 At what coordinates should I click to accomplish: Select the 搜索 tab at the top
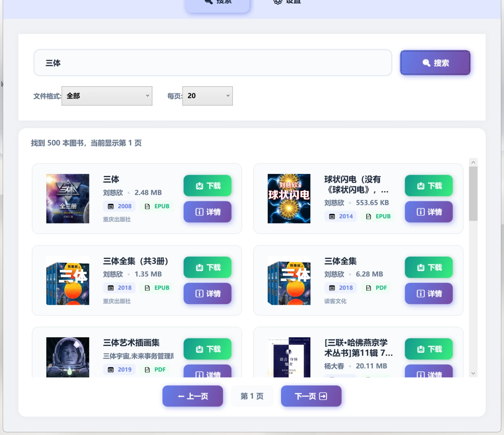[218, 3]
